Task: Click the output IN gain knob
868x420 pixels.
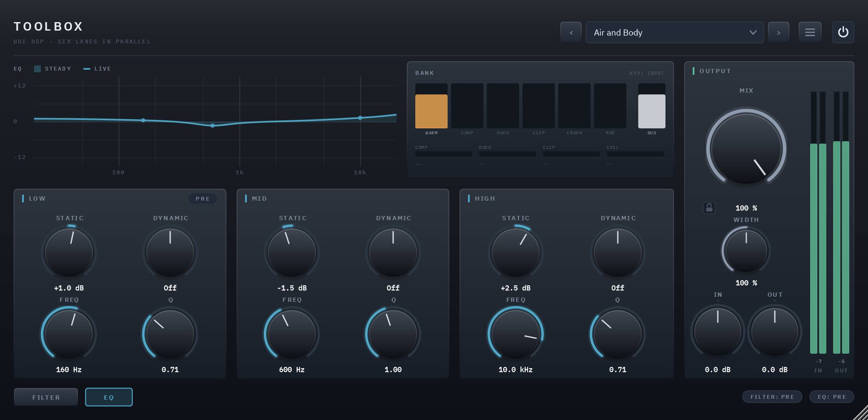Action: 718,331
